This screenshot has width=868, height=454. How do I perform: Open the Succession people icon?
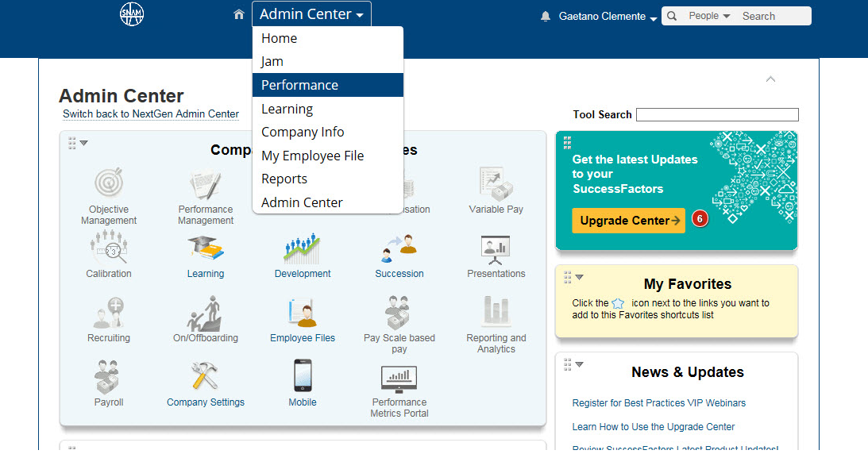(x=399, y=248)
